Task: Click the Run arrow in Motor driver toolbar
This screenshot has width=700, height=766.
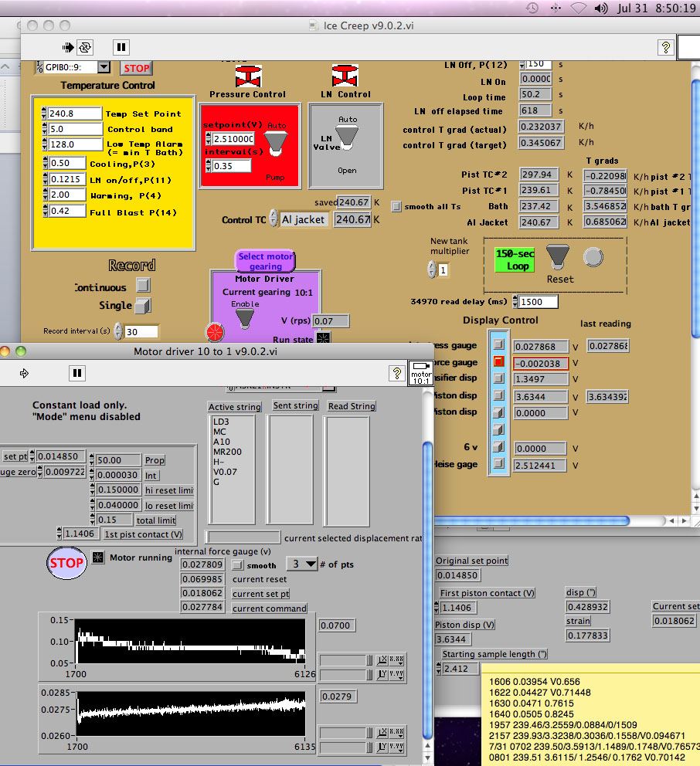Action: [x=24, y=373]
